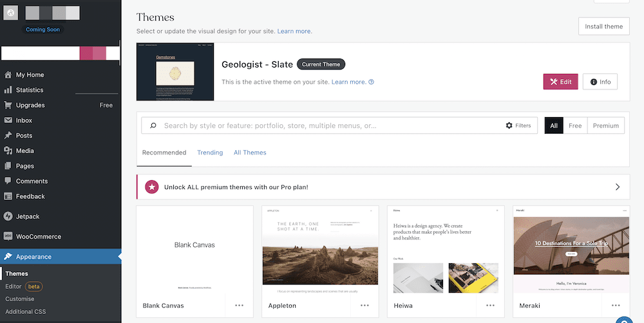Click the Filters label text
The width and height of the screenshot is (644, 323).
(x=523, y=125)
